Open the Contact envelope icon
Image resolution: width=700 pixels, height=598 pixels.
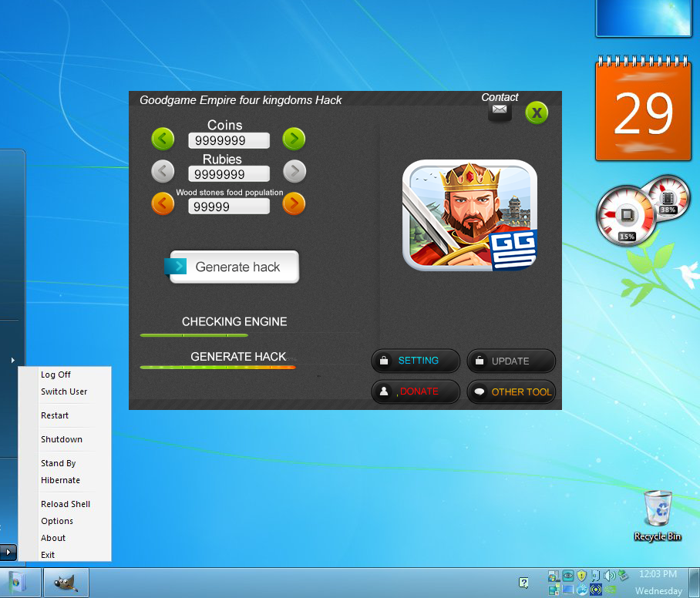[x=500, y=110]
